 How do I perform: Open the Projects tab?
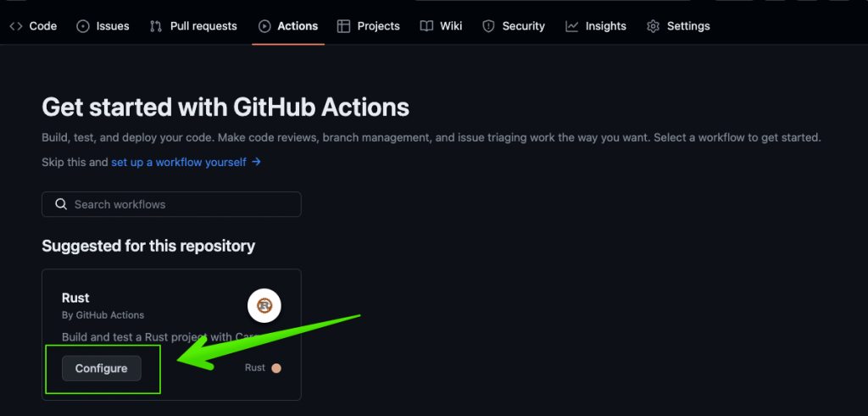pyautogui.click(x=368, y=26)
